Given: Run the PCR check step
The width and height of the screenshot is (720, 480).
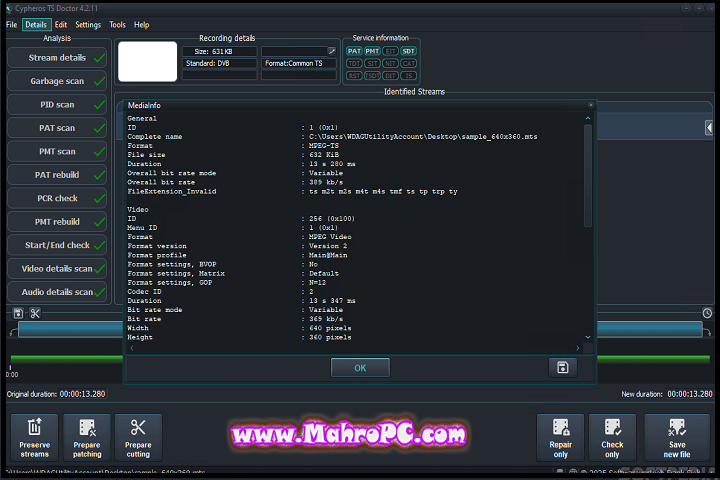Looking at the screenshot, I should pos(57,198).
